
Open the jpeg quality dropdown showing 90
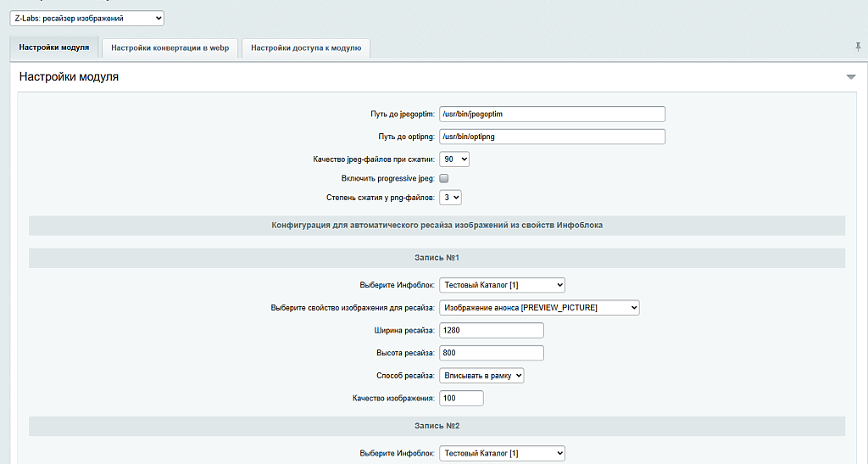click(453, 159)
